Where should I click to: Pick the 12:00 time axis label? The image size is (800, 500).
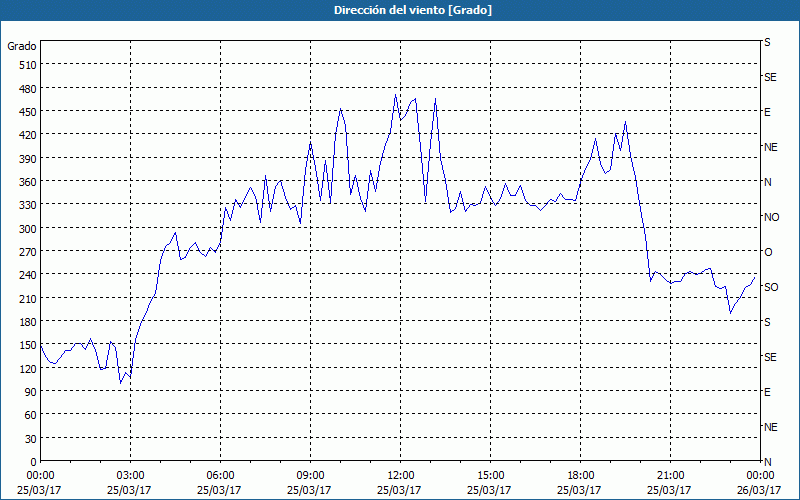(x=399, y=476)
